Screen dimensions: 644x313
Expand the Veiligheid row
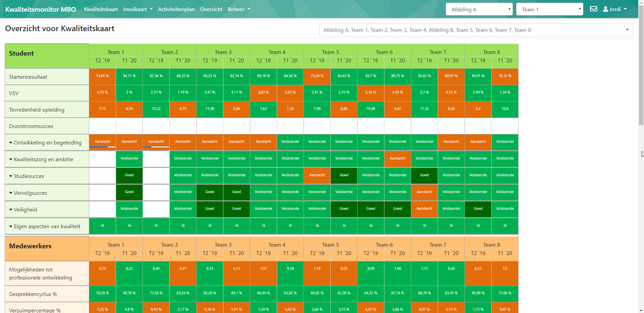tap(23, 210)
